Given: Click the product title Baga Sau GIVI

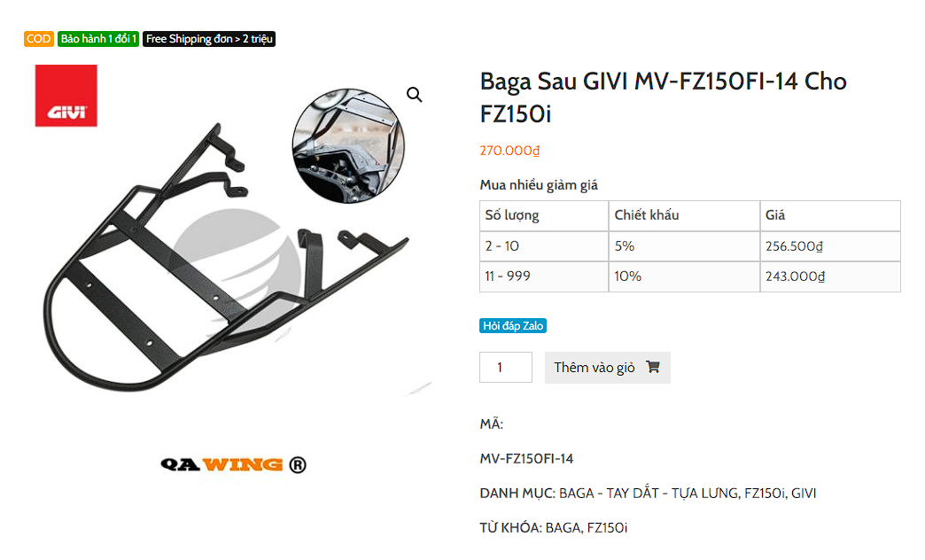Looking at the screenshot, I should [x=663, y=97].
